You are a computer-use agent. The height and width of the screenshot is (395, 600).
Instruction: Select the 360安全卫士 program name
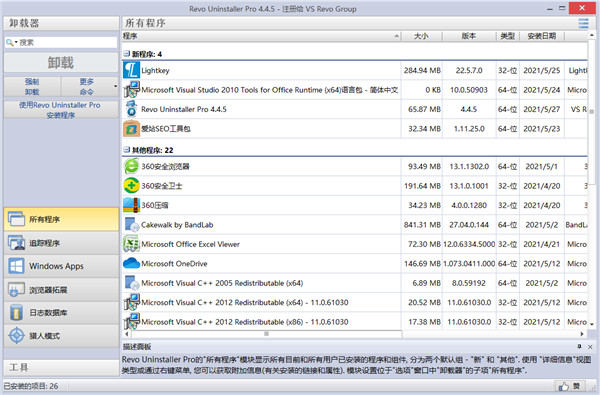click(x=162, y=186)
